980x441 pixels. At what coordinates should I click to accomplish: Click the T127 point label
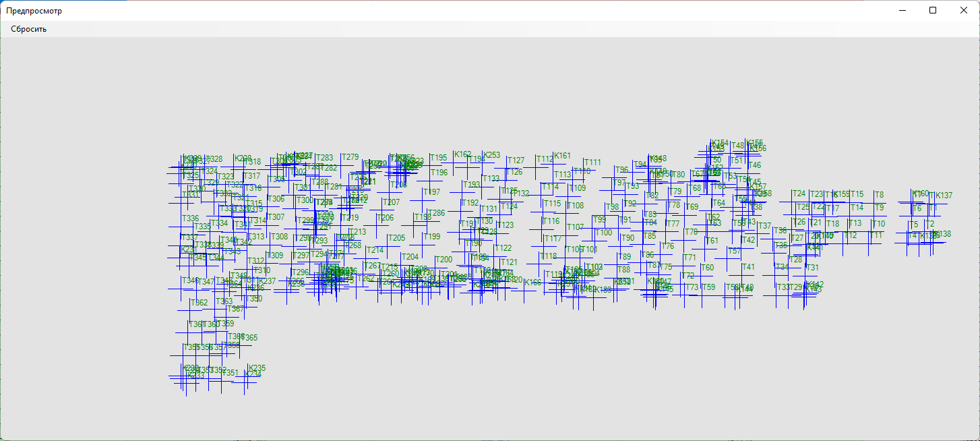(516, 160)
